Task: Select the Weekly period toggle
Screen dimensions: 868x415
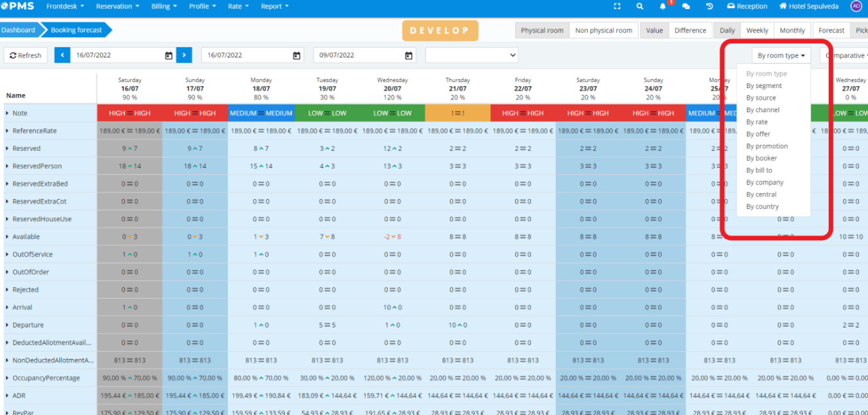Action: [757, 31]
